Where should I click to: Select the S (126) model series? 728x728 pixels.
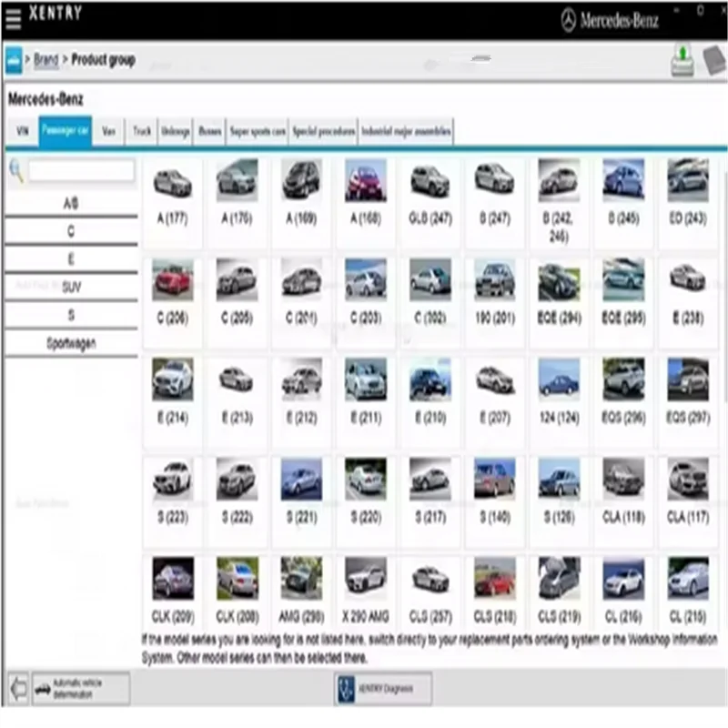559,501
